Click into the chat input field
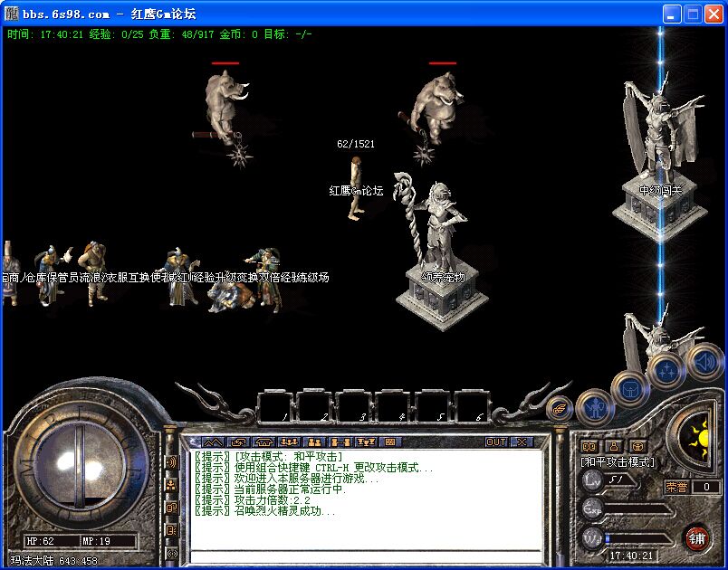Viewport: 728px width, 570px height. pos(367,556)
